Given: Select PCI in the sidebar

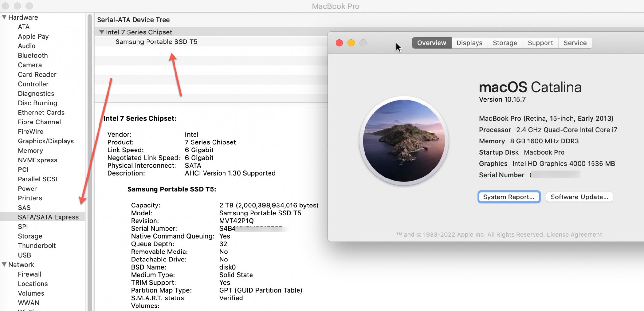Looking at the screenshot, I should click(x=23, y=169).
